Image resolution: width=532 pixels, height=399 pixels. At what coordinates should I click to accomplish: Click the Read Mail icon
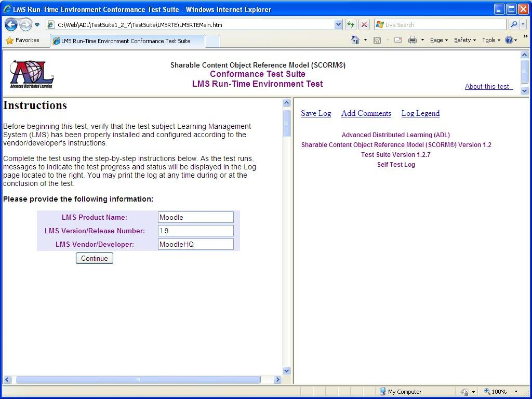point(397,40)
